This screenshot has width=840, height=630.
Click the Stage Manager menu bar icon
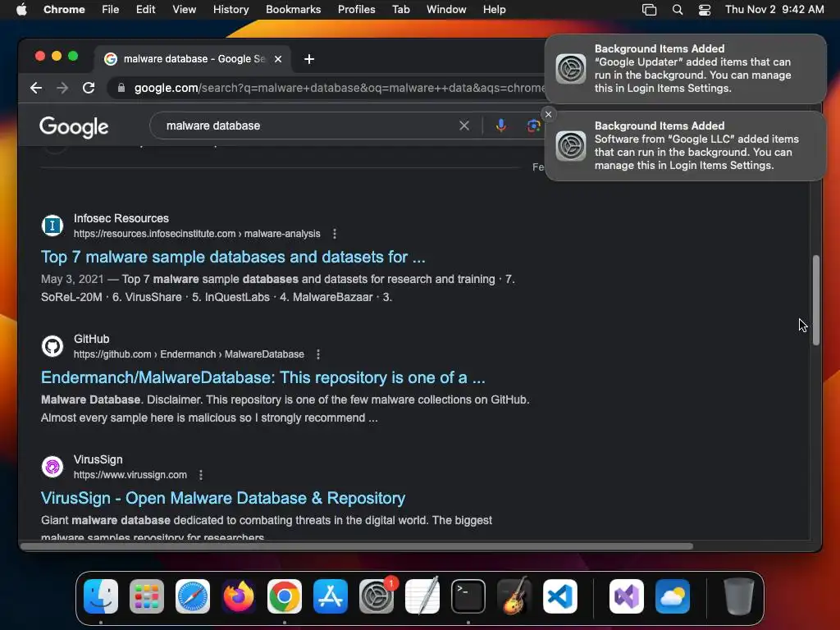(650, 10)
